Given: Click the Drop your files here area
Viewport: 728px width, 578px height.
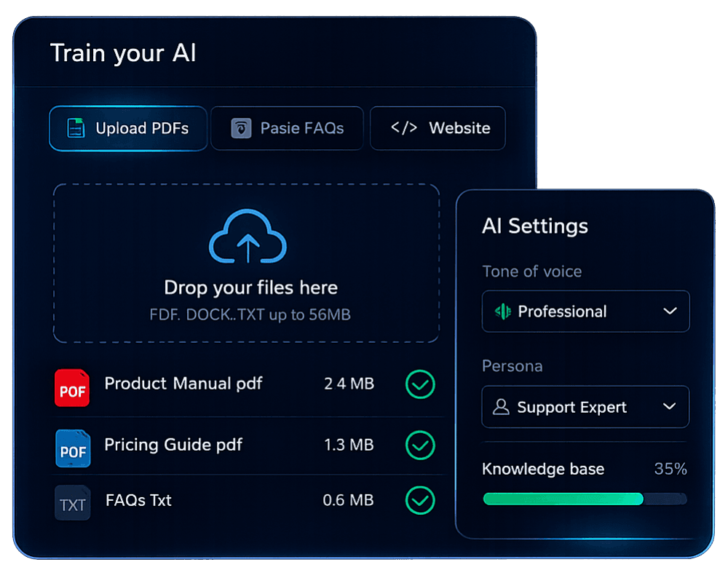Looking at the screenshot, I should (247, 264).
